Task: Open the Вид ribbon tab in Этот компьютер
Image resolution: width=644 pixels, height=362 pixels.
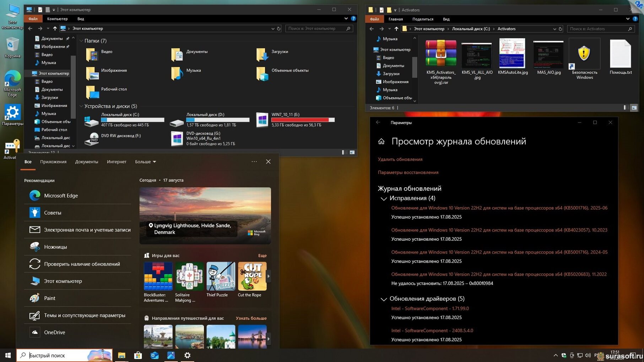Action: pos(81,19)
